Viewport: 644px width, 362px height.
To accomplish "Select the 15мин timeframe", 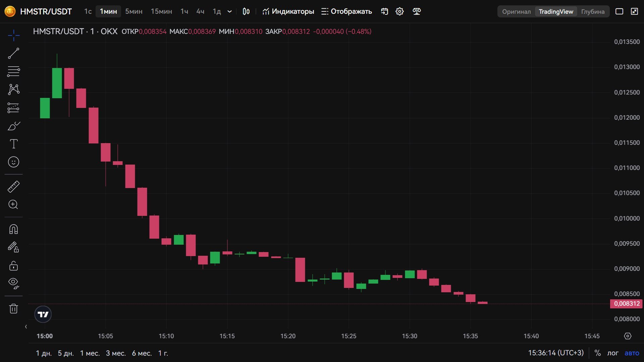I will point(161,11).
